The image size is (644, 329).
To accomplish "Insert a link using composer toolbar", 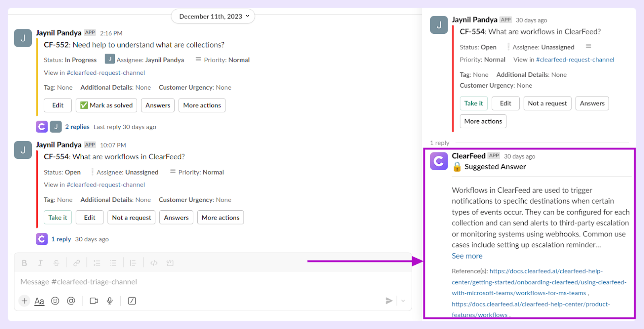I will [76, 263].
